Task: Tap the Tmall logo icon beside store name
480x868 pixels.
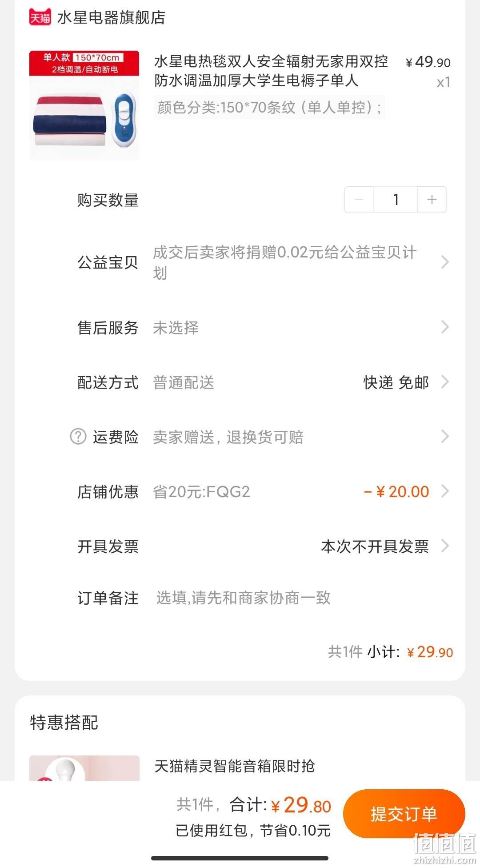Action: coord(40,17)
